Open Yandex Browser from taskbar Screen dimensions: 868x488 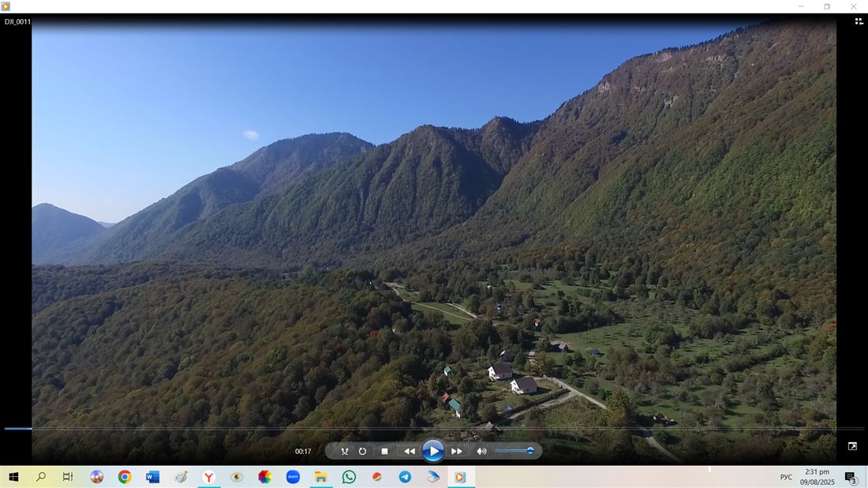point(208,477)
